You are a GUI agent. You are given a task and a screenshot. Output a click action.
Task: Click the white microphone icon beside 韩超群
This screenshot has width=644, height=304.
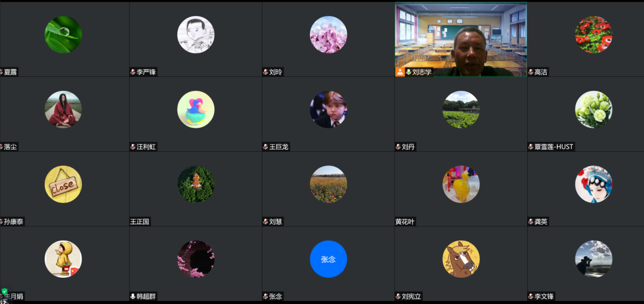pos(133,296)
